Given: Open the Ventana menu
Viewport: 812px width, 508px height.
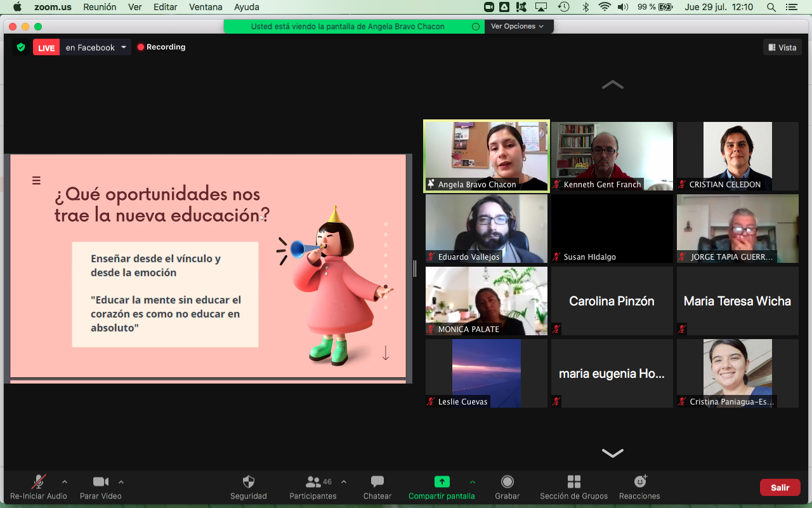Looking at the screenshot, I should click(x=205, y=7).
